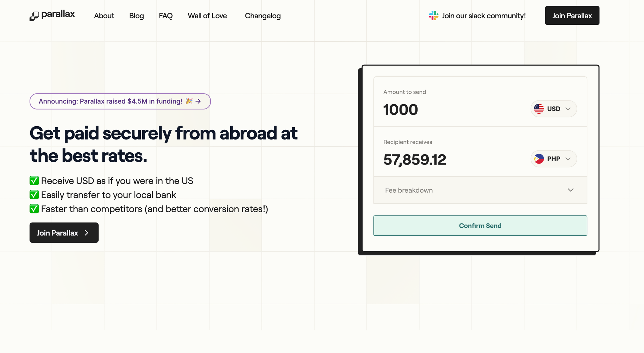644x353 pixels.
Task: Click the arrow icon in funding announcement
Action: 198,101
